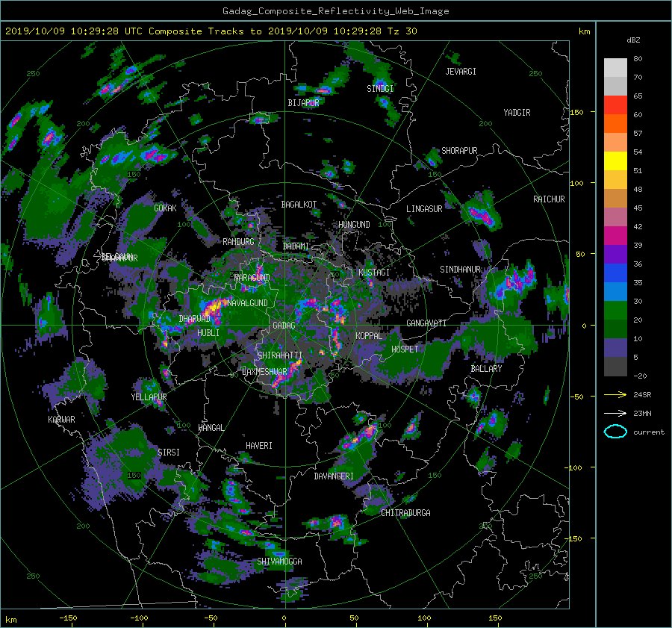Viewport: 672px width, 628px height.
Task: Click the 0 tick on bottom km axis
Action: point(284,618)
